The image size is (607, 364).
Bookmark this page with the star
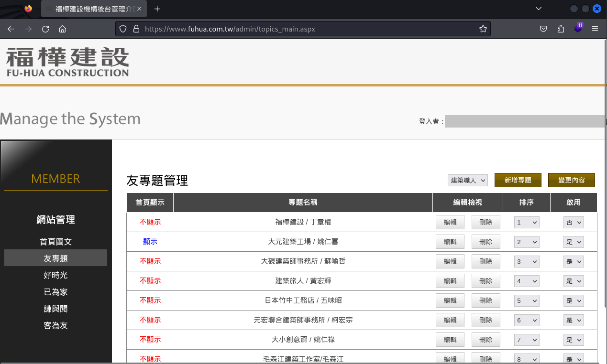click(x=483, y=29)
